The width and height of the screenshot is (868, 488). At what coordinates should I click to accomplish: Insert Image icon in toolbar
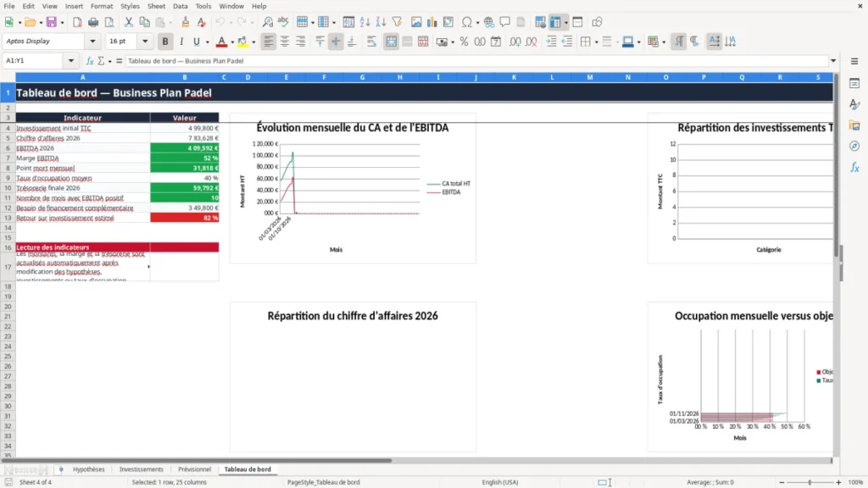(x=416, y=22)
